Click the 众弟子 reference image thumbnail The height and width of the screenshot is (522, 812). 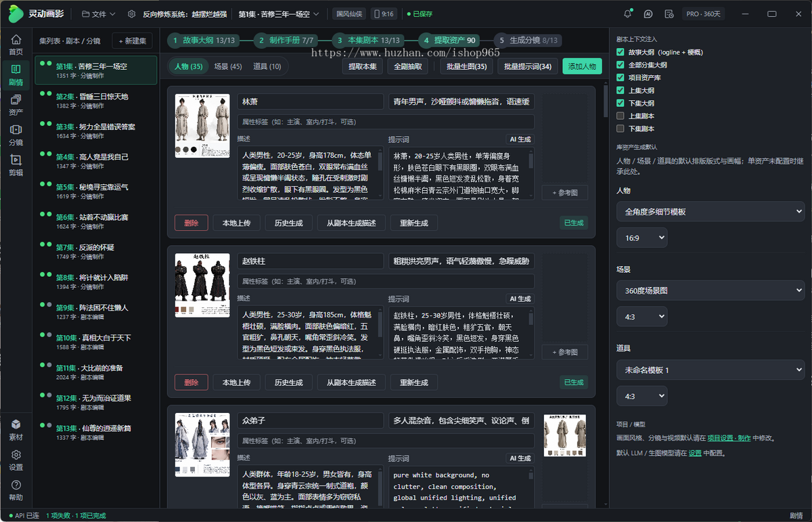click(564, 435)
